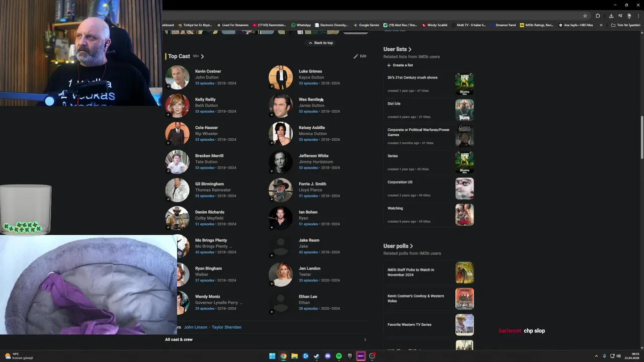Open the WhatsApp bookmark
The width and height of the screenshot is (644, 362).
301,25
